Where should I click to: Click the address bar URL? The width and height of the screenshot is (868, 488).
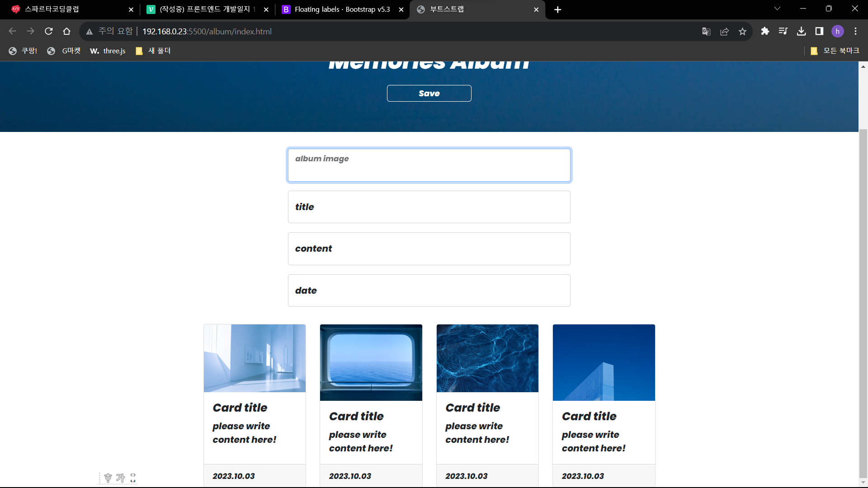pos(207,31)
